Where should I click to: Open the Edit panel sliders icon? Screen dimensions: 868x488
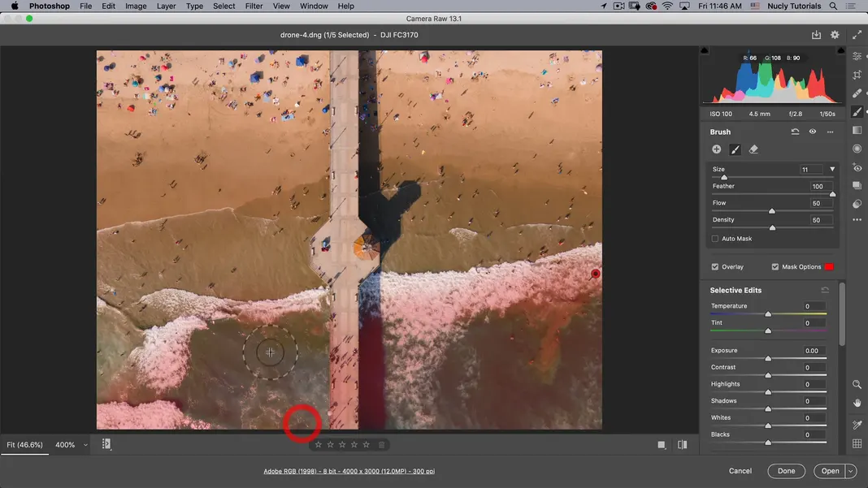click(857, 57)
